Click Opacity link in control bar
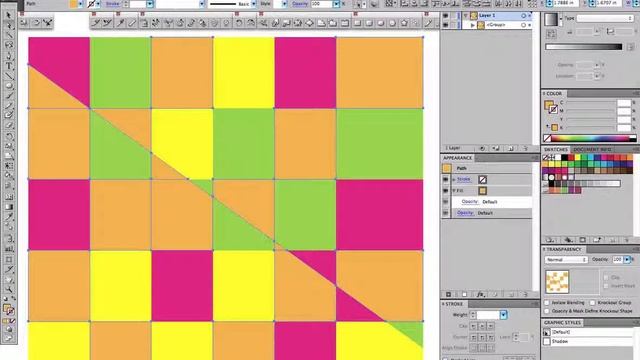The width and height of the screenshot is (640, 360). 300,4
